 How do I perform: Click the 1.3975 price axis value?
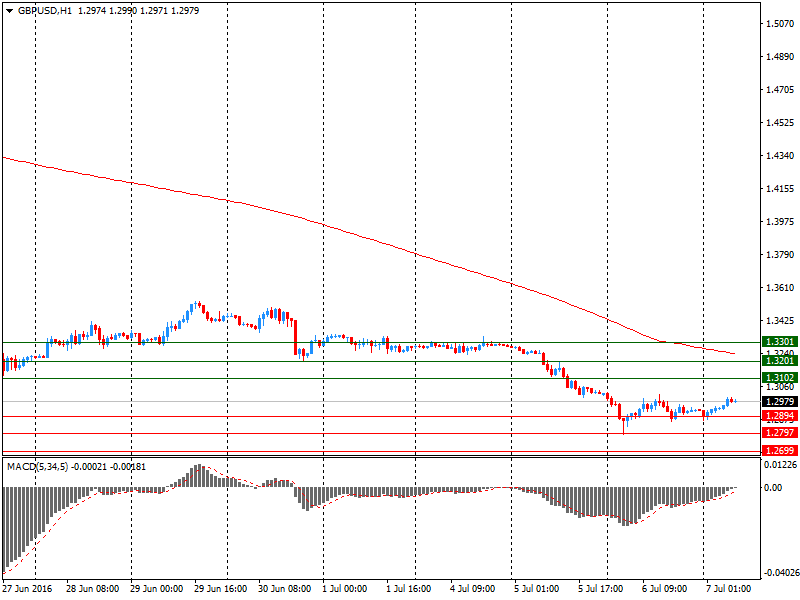click(x=780, y=222)
